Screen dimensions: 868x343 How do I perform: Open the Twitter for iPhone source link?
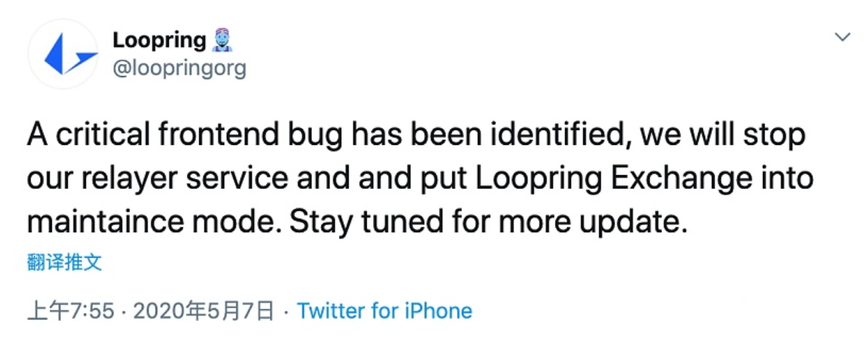384,310
